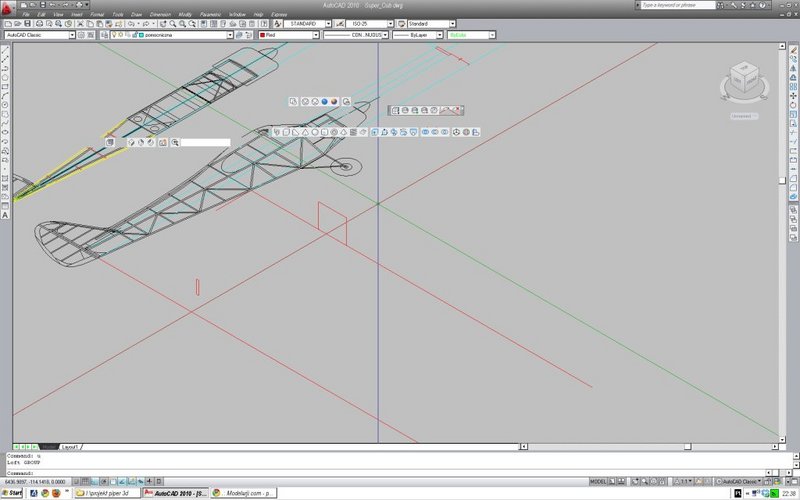Apply the Realistic visual style
Screen dimensions: 800x500
click(x=324, y=102)
